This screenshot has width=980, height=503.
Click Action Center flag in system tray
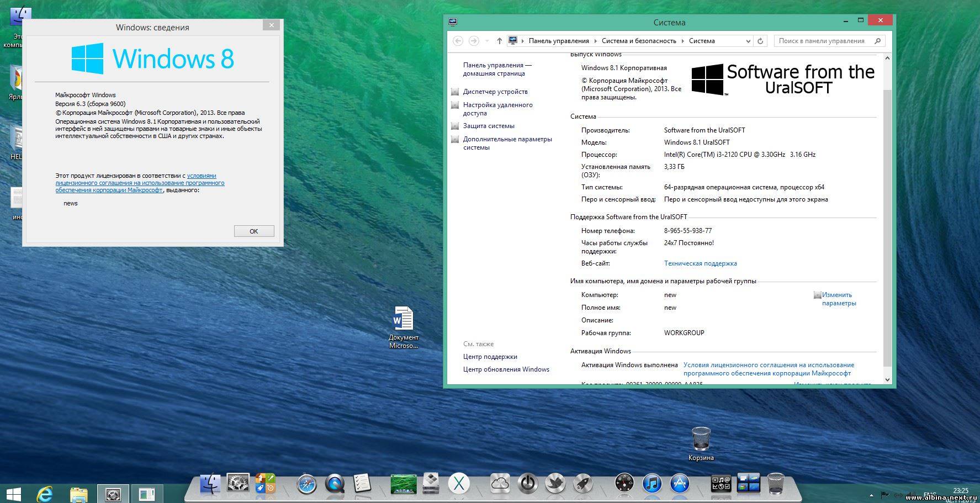tap(885, 495)
